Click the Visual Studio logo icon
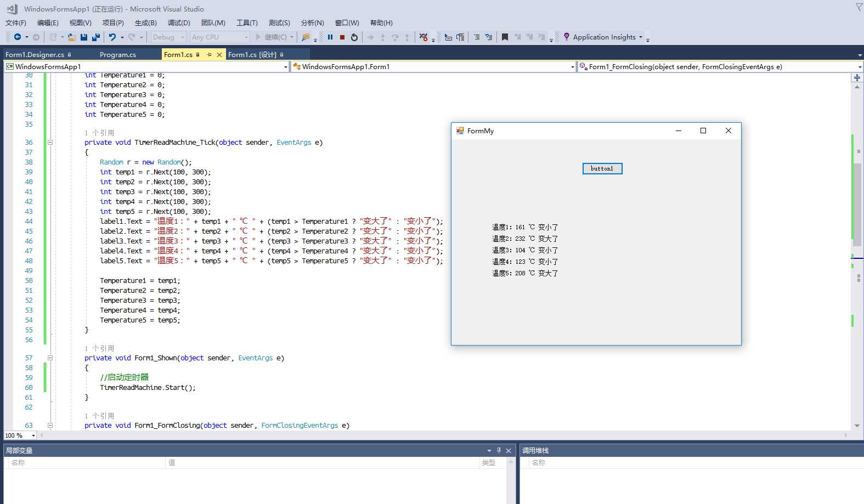 (13, 9)
